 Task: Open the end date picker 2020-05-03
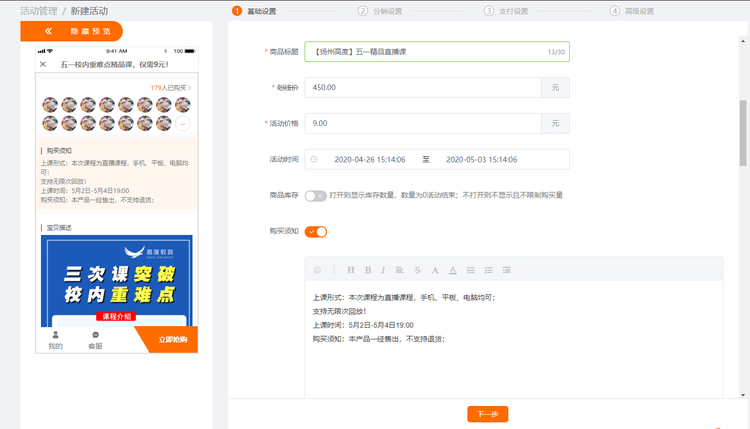tap(482, 159)
